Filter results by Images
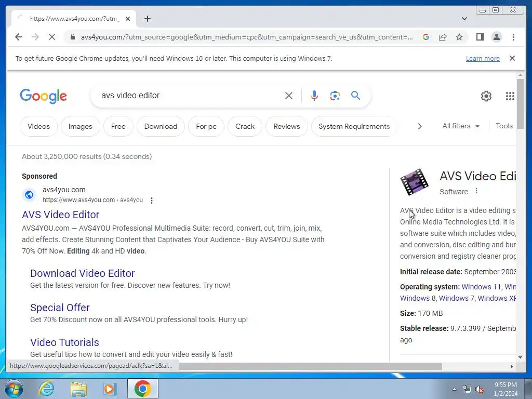The width and height of the screenshot is (532, 399). (x=81, y=126)
